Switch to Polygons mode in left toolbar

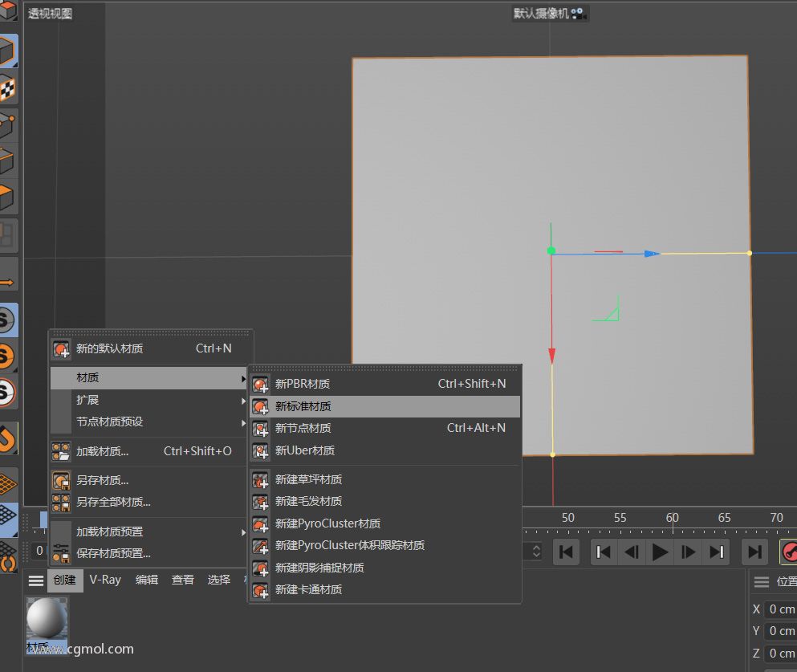[8, 197]
